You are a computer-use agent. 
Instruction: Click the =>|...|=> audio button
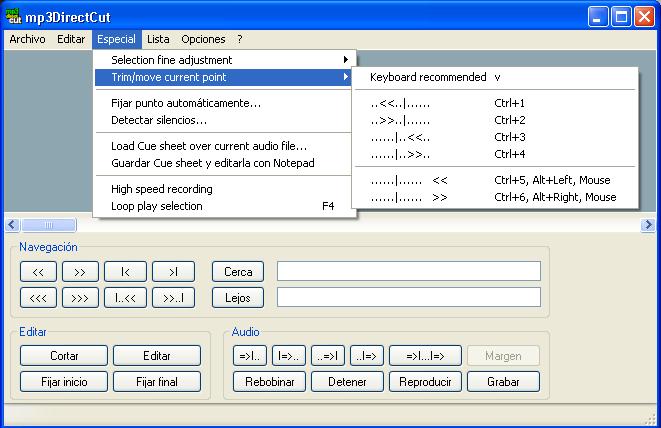click(x=425, y=356)
